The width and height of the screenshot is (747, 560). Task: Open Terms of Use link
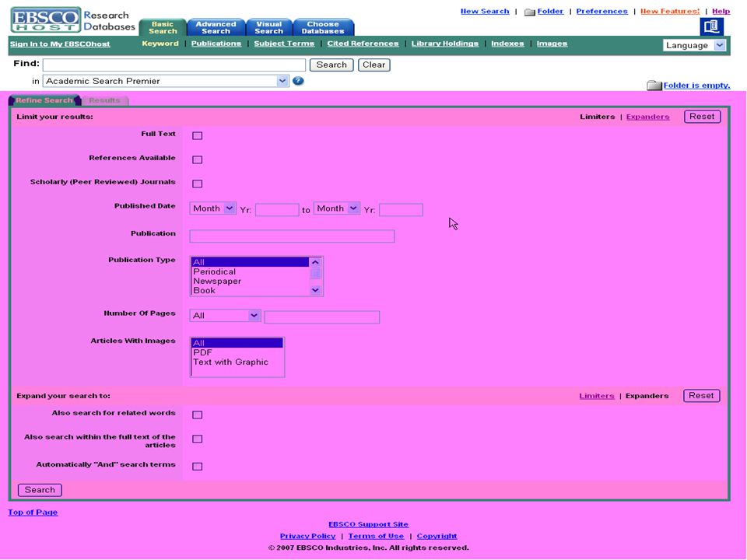pyautogui.click(x=376, y=536)
